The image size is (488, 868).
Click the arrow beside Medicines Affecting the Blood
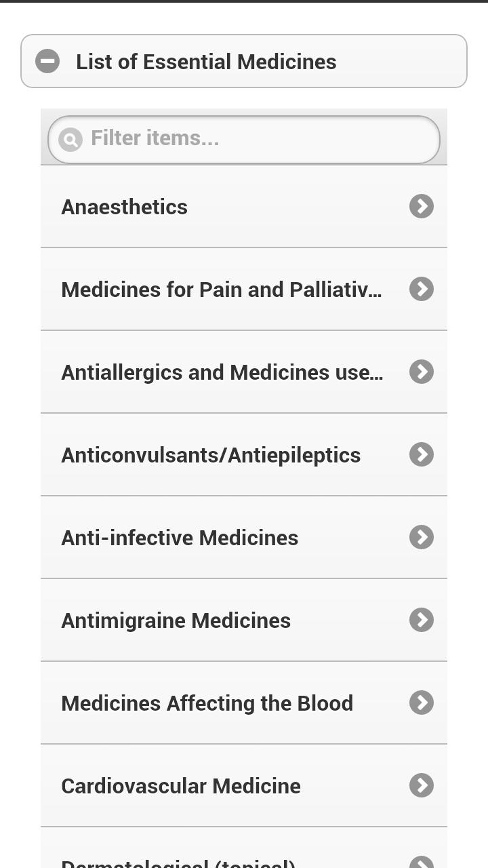pyautogui.click(x=422, y=703)
